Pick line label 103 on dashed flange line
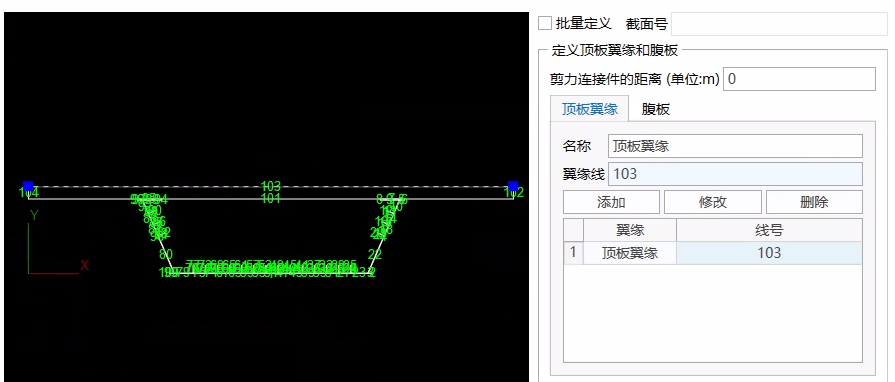This screenshot has height=382, width=895. point(271,186)
